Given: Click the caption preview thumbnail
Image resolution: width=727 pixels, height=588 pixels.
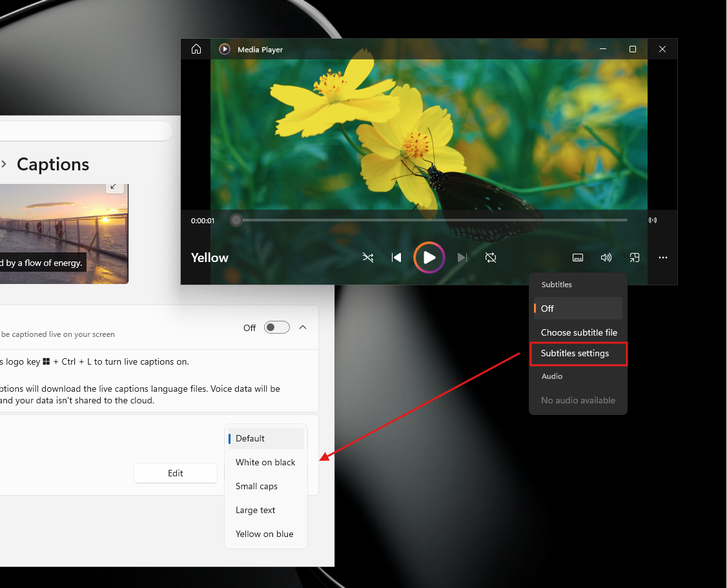Looking at the screenshot, I should (64, 234).
